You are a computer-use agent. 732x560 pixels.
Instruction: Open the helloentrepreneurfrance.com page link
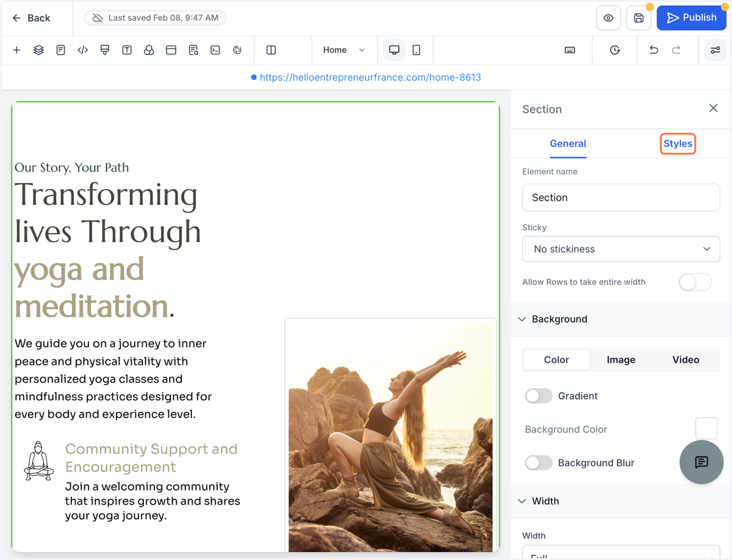(370, 77)
